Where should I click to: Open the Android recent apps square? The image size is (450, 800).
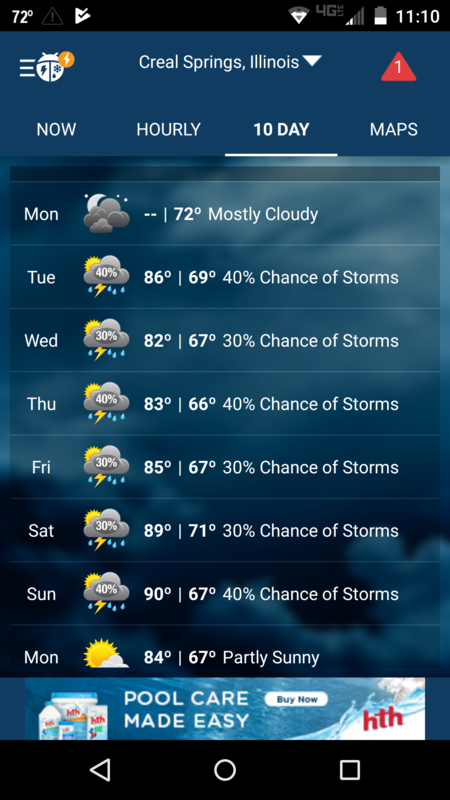(x=349, y=769)
